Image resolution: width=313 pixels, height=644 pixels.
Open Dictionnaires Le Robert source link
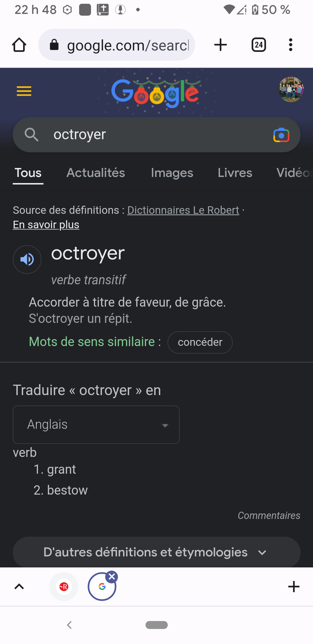[183, 210]
